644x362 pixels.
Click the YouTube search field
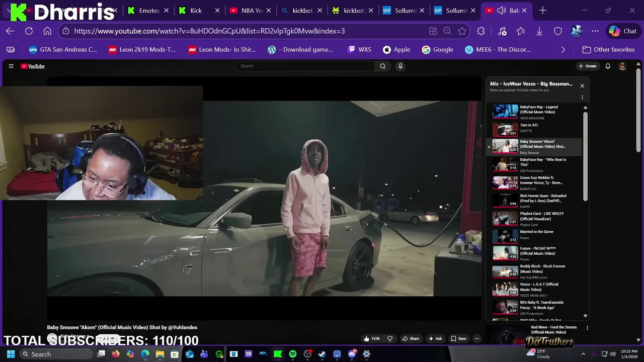(305, 66)
